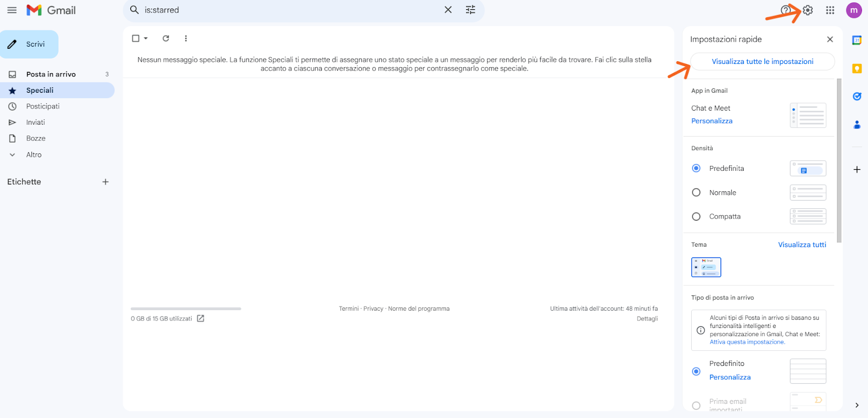Click the info icon in inbox type notice

[700, 330]
